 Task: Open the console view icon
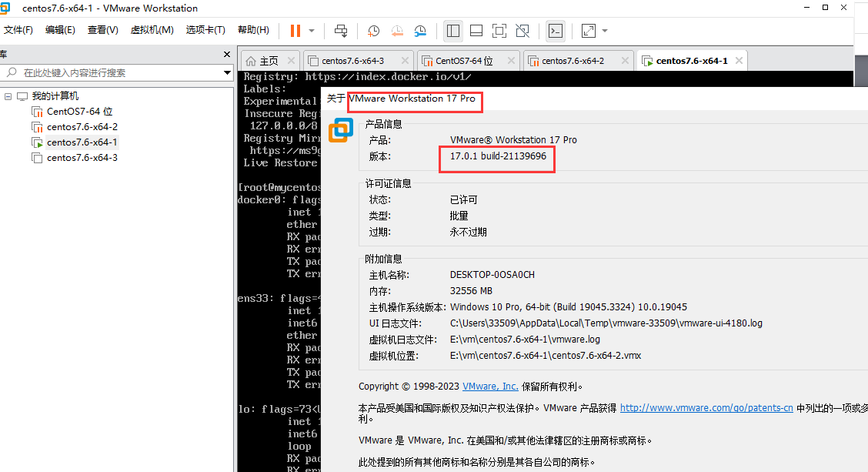[x=556, y=31]
